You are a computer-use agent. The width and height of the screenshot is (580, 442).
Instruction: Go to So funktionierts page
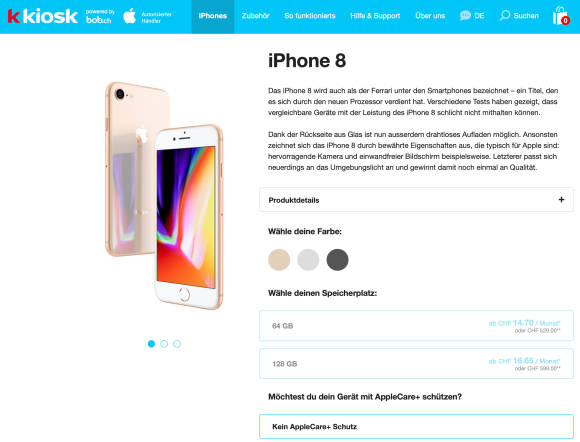[310, 16]
